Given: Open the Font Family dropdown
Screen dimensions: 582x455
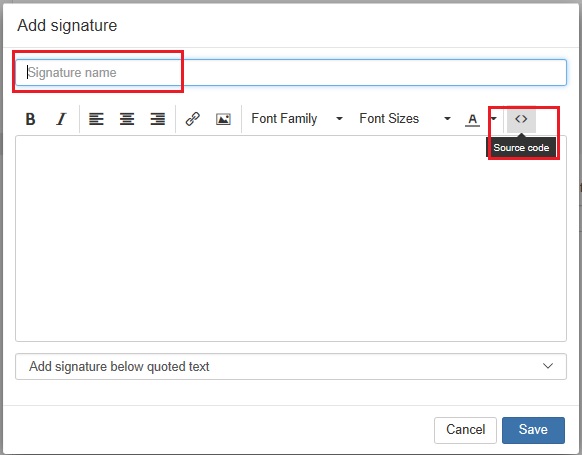Looking at the screenshot, I should 297,119.
